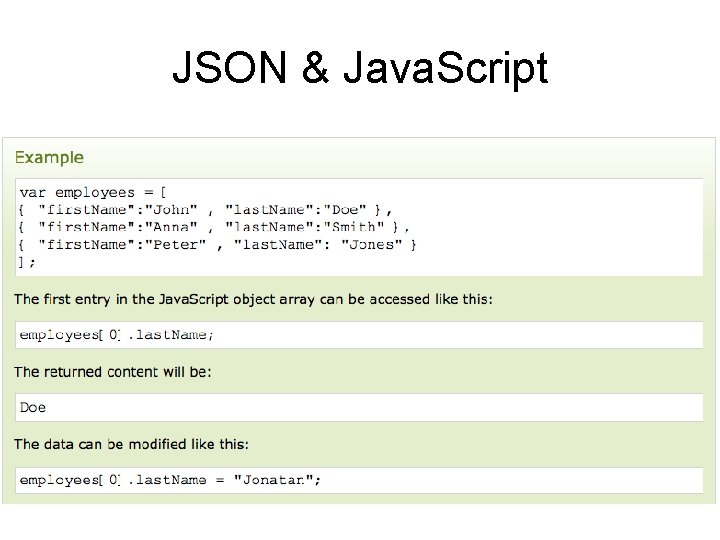Select the "Jones" last name value
Viewport: 720px width, 540px height.
pyautogui.click(x=371, y=244)
